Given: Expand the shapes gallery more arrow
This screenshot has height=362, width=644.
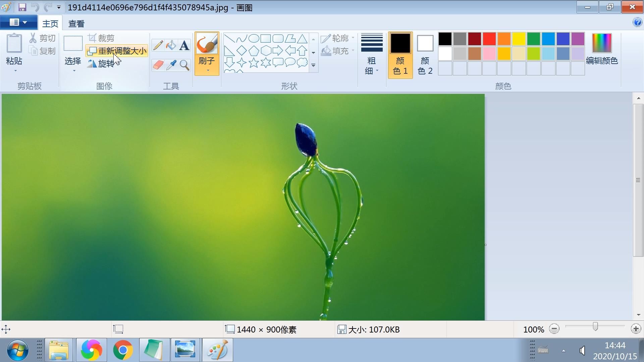Looking at the screenshot, I should coord(313,65).
